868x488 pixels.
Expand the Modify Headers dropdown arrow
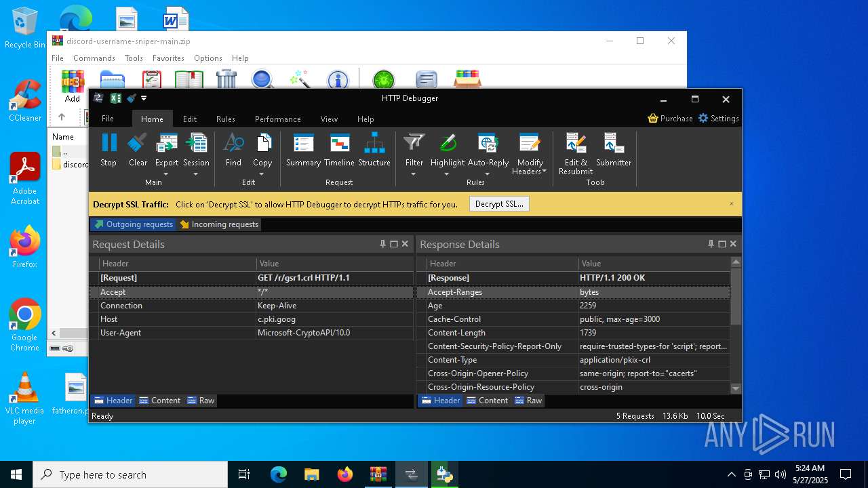(544, 171)
